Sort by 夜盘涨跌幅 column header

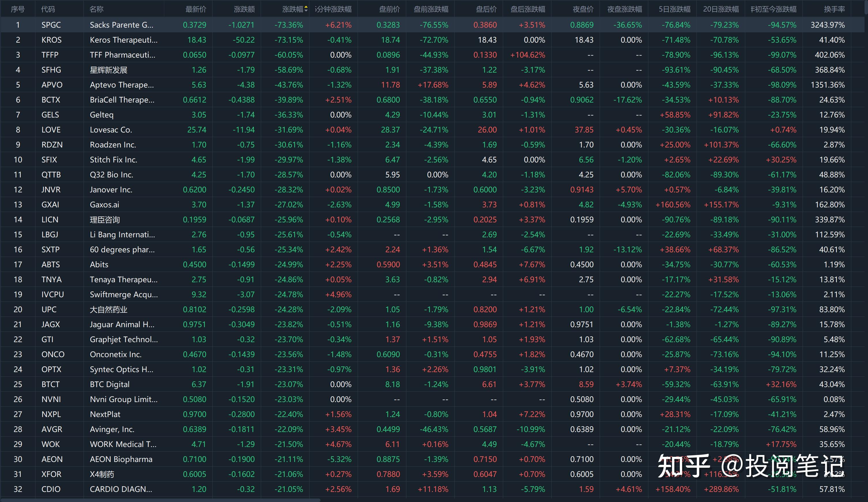click(x=624, y=9)
